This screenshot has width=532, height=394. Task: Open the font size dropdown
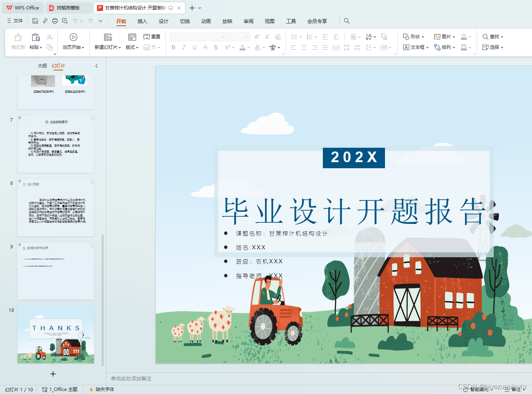246,37
